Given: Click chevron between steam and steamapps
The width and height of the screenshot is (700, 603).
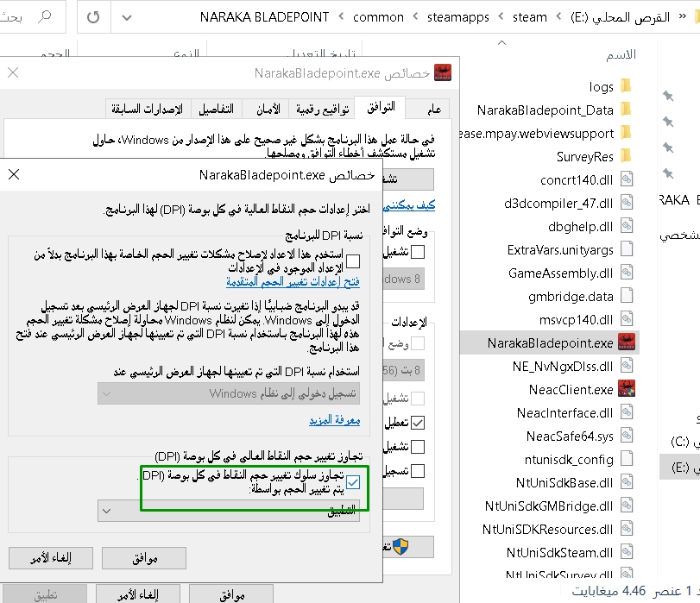Looking at the screenshot, I should pyautogui.click(x=501, y=16).
